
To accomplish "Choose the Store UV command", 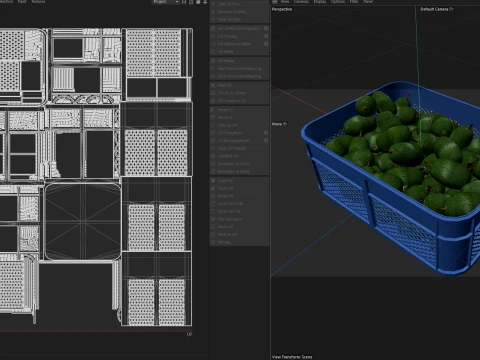I will coord(239,226).
